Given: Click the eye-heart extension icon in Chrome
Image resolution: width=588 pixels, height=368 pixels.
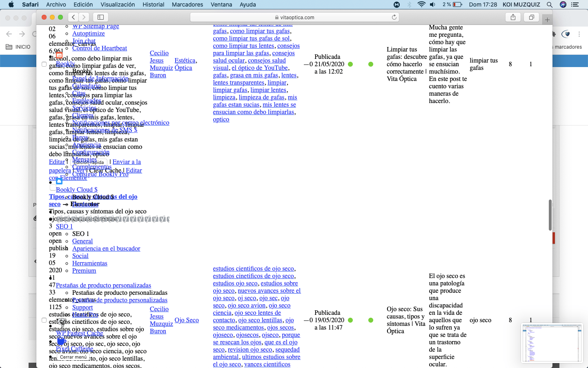Looking at the screenshot, I should click(x=566, y=34).
